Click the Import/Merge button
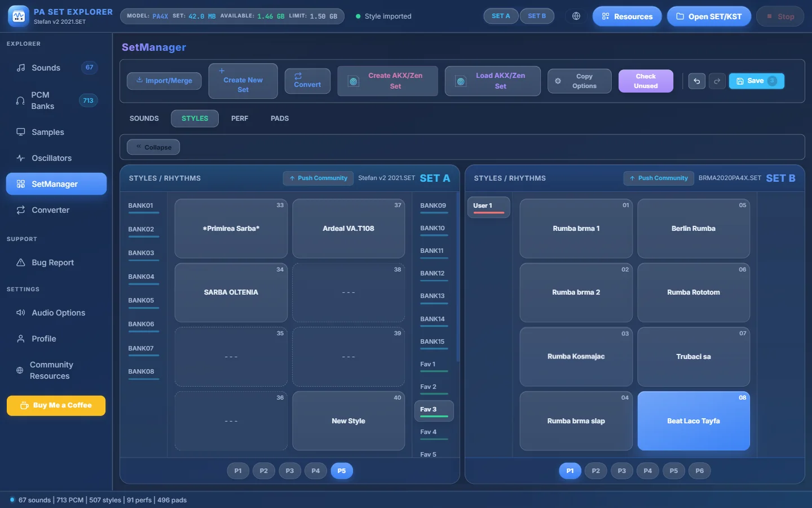The width and height of the screenshot is (812, 508). (164, 81)
